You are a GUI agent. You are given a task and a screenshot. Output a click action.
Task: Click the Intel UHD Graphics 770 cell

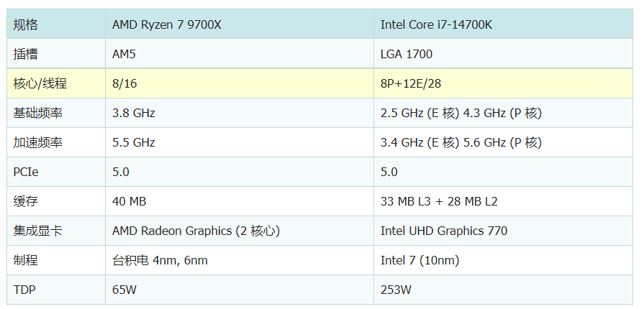(444, 231)
